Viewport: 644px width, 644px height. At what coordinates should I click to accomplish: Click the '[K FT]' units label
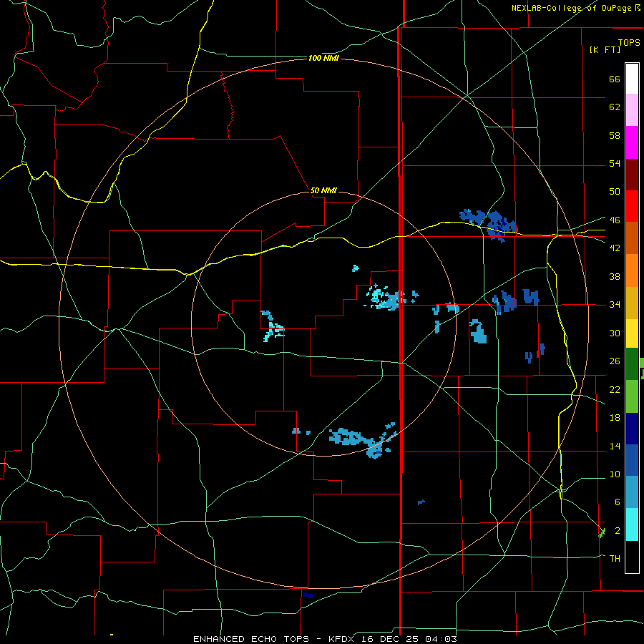pyautogui.click(x=605, y=49)
